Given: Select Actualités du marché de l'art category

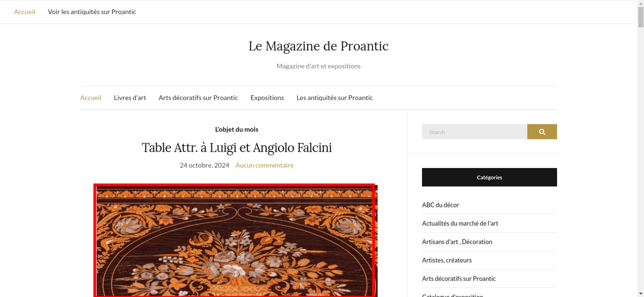Looking at the screenshot, I should coord(460,223).
